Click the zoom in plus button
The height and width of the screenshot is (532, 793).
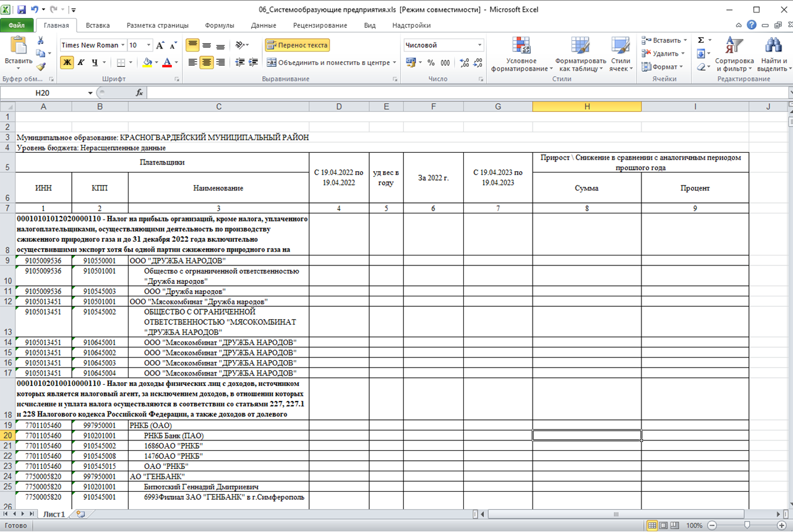coord(782,526)
